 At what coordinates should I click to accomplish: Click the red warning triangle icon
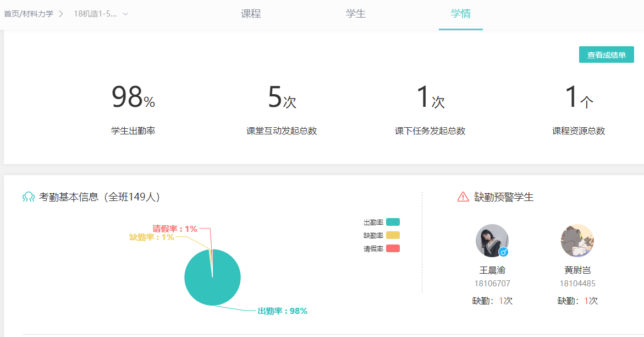(463, 197)
